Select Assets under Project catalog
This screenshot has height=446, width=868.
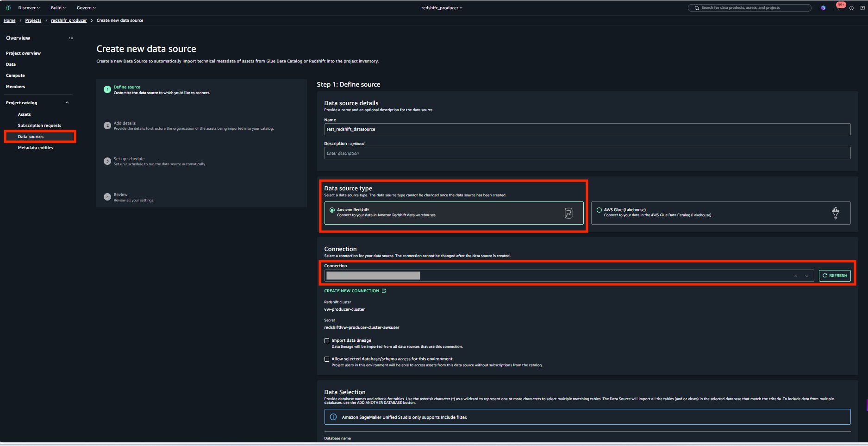coord(24,114)
